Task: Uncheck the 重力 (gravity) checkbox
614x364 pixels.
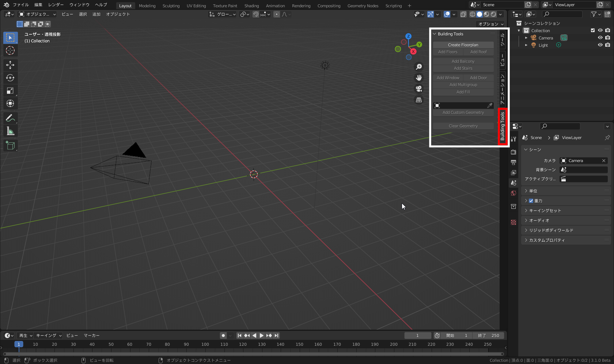Action: pos(531,200)
